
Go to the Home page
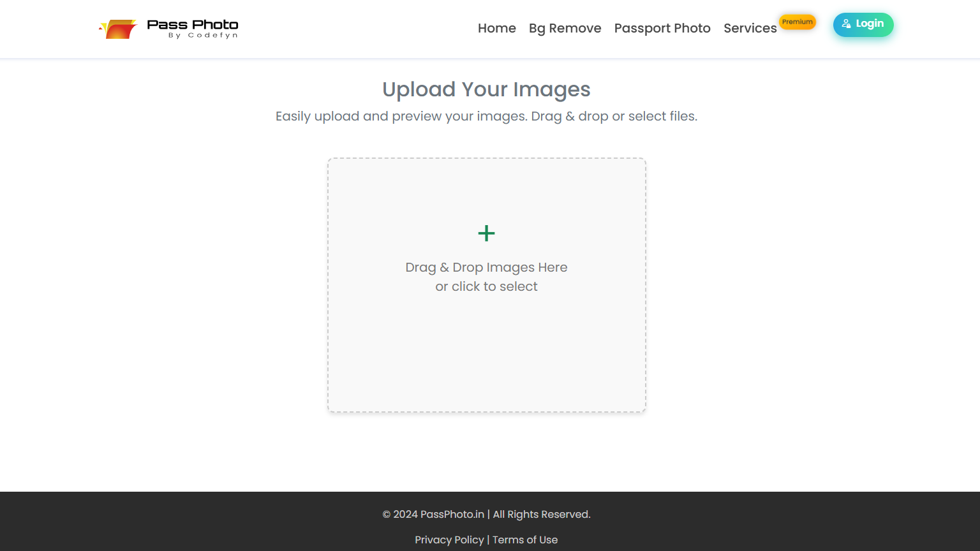496,28
